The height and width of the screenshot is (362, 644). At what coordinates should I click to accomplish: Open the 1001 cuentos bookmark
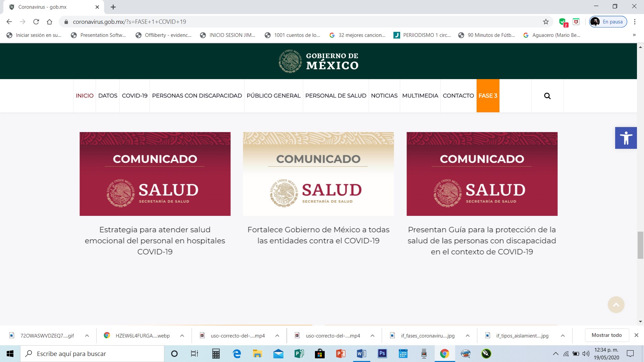pyautogui.click(x=292, y=35)
